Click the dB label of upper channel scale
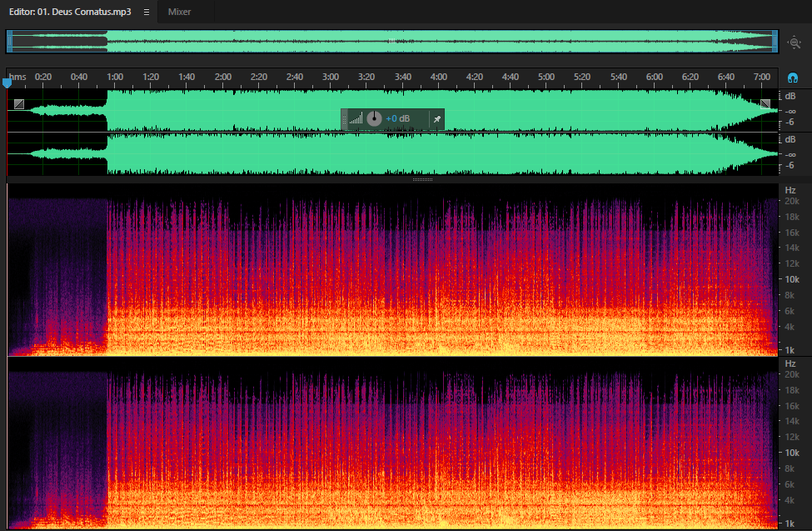This screenshot has width=812, height=531. [x=790, y=96]
